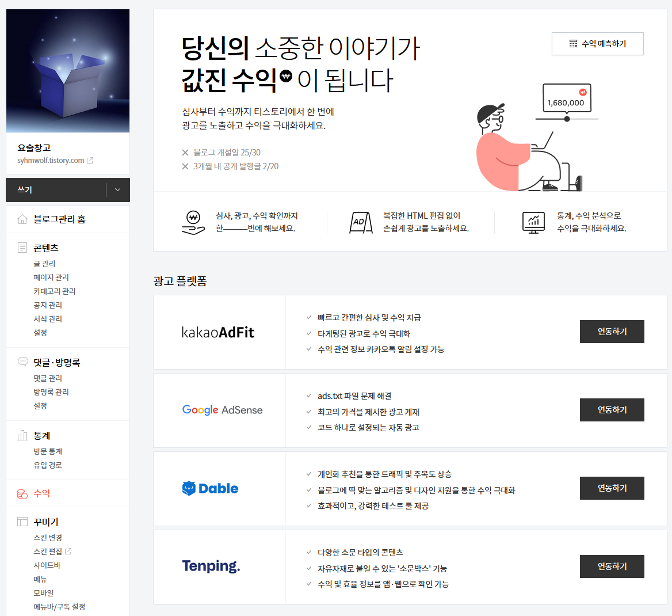Open 사이드바 settings
672x616 pixels.
click(x=47, y=565)
